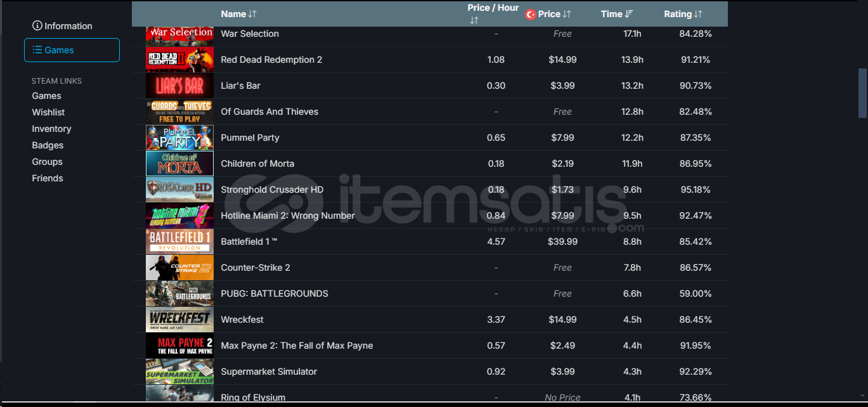
Task: Select the Battlefield 1 game name
Action: [x=249, y=242]
